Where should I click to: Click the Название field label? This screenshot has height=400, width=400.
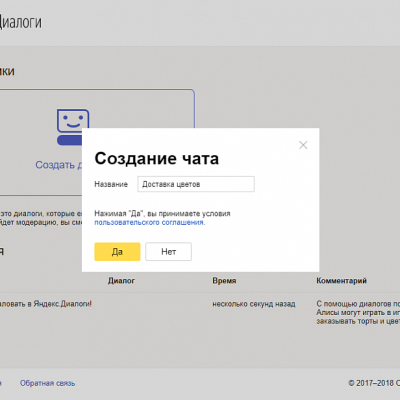[x=111, y=184]
